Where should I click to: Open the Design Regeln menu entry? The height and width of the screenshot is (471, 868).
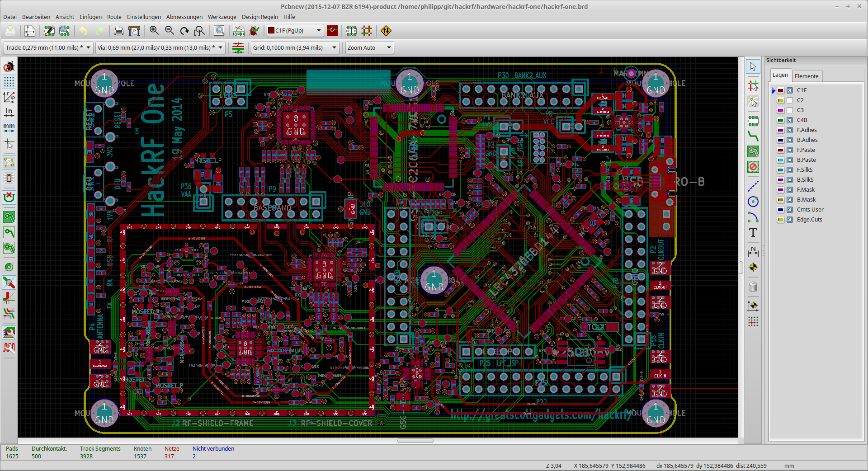[260, 17]
